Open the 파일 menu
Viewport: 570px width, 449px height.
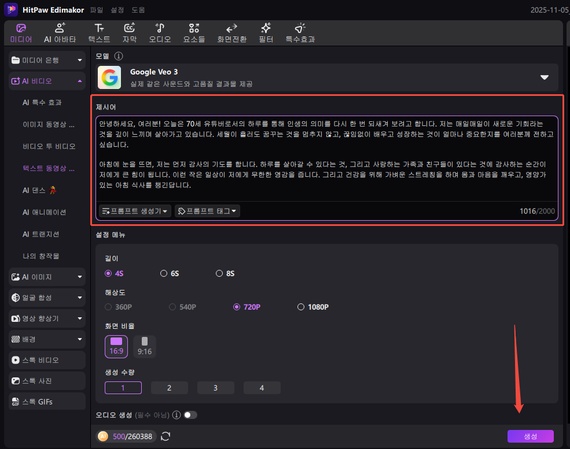pyautogui.click(x=97, y=10)
